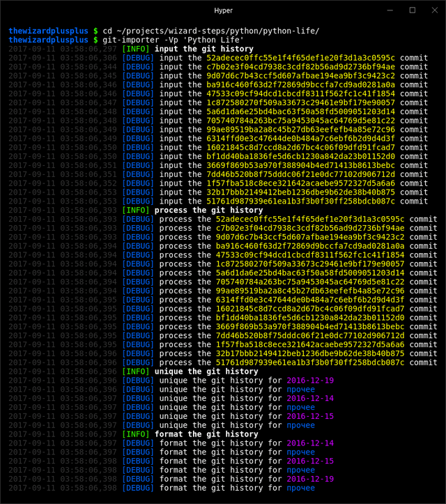Click date 2016-12-19 in the unique section
Image resolution: width=446 pixels, height=504 pixels.
pyautogui.click(x=310, y=381)
